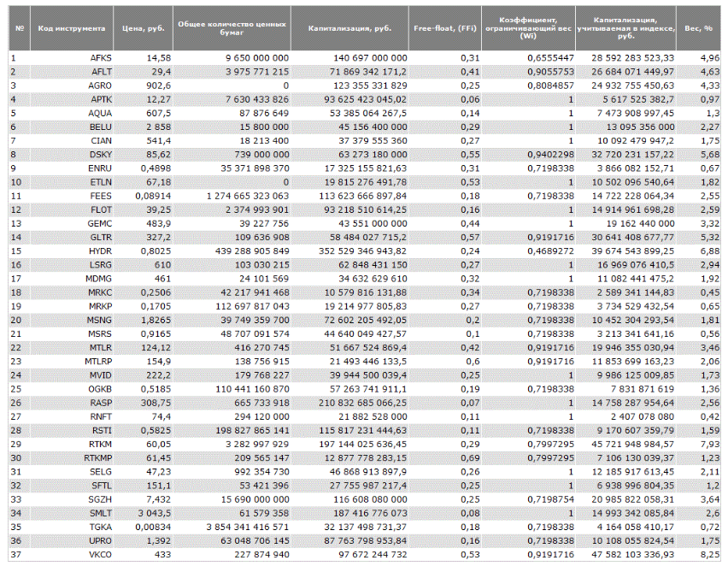Select free-float value 0,69 in RTKMP row

point(467,459)
